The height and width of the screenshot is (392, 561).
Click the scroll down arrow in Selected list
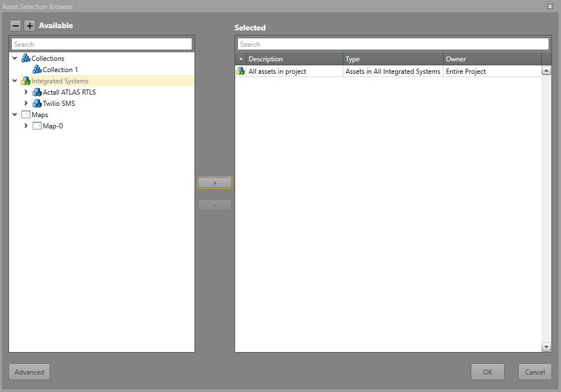[x=546, y=347]
